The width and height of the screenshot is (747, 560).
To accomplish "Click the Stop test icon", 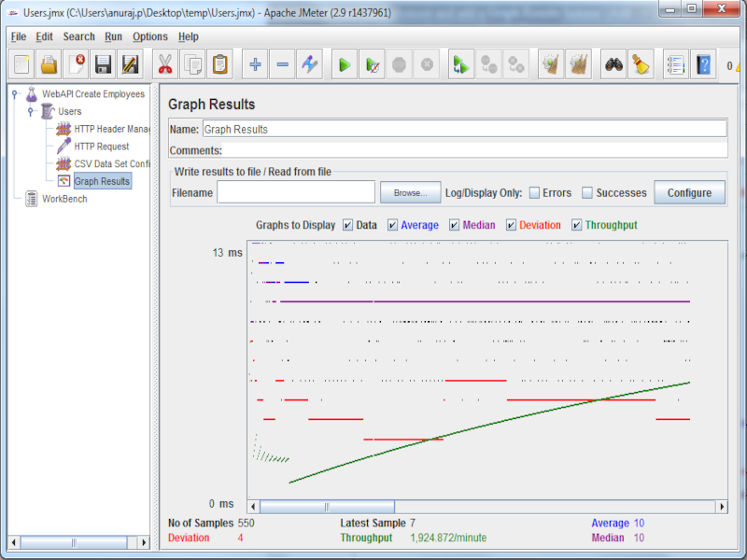I will [x=399, y=63].
